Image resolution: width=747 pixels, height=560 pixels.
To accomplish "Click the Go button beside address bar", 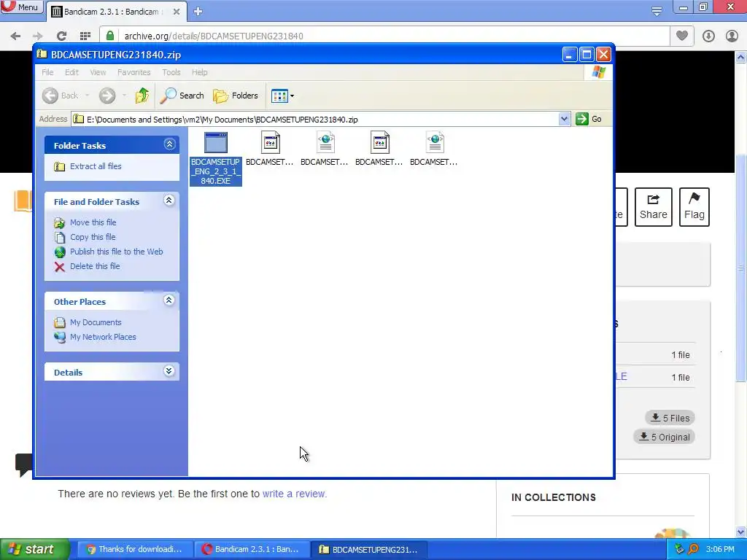I will click(589, 119).
